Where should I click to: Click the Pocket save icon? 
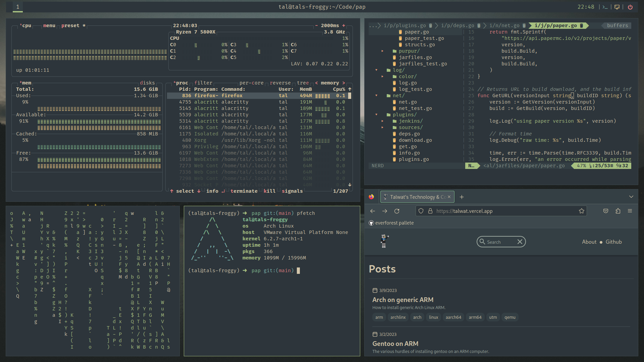click(x=606, y=211)
